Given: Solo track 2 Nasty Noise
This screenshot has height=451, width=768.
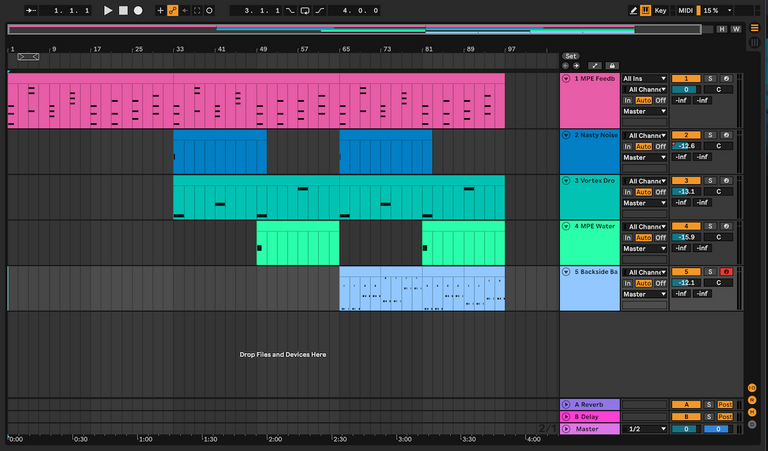Looking at the screenshot, I should coord(710,135).
